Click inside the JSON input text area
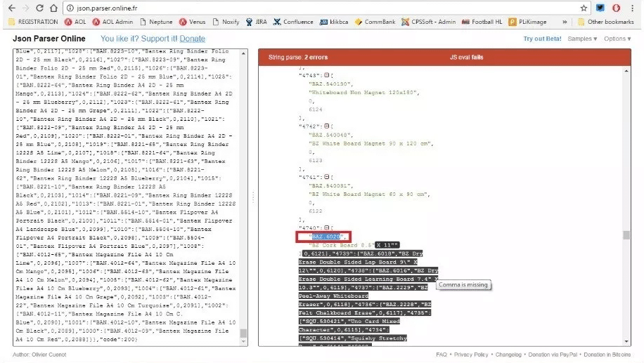 tap(127, 197)
